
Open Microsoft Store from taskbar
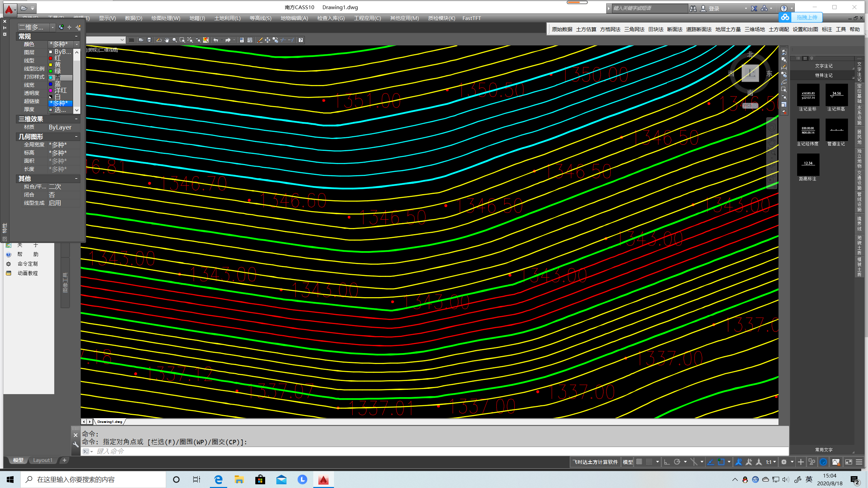click(x=260, y=479)
